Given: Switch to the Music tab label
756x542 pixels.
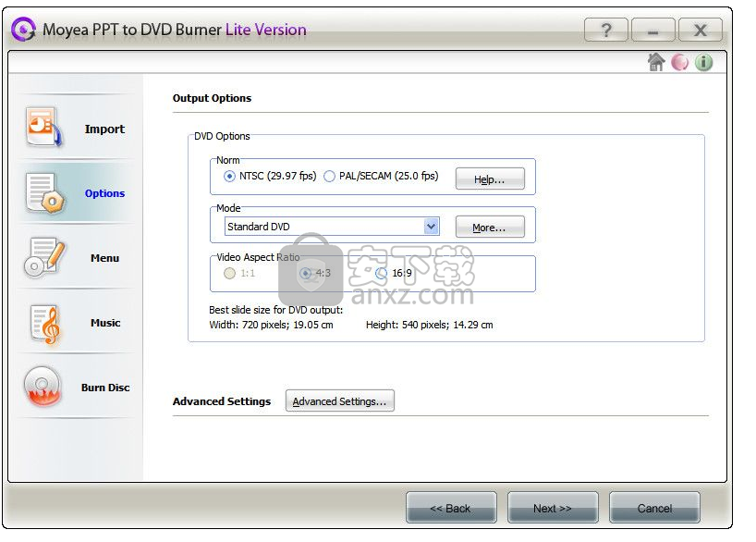Looking at the screenshot, I should [105, 323].
